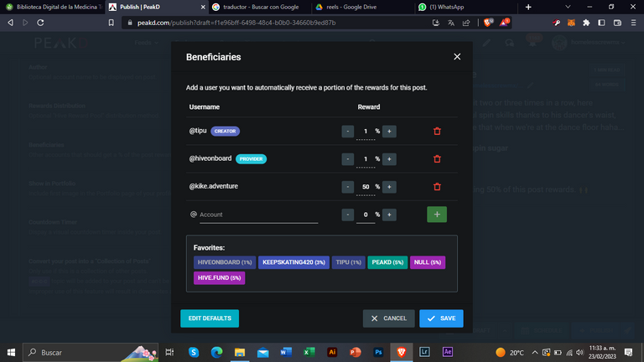Edit the 50 % reward value for @kike.adventure

pyautogui.click(x=366, y=187)
